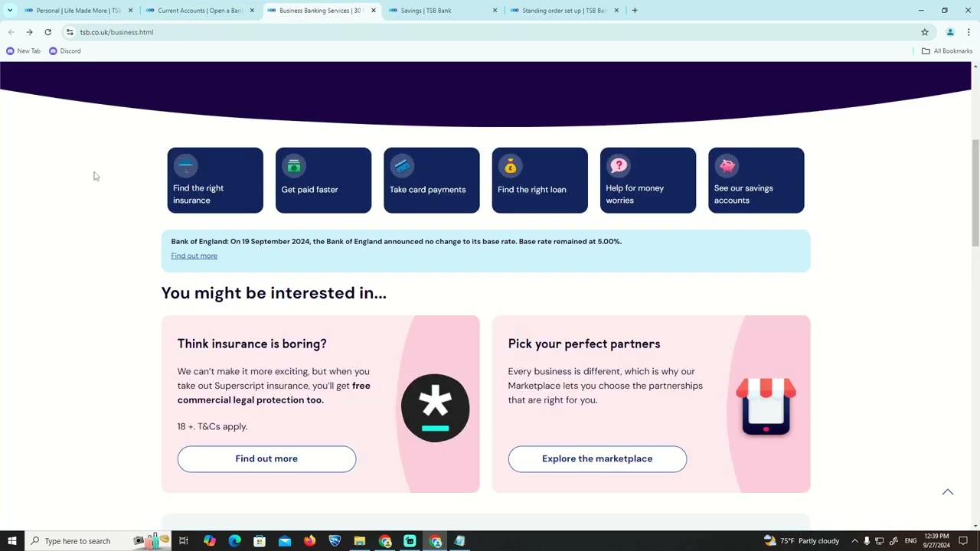Open File Explorer from the taskbar

pos(360,541)
